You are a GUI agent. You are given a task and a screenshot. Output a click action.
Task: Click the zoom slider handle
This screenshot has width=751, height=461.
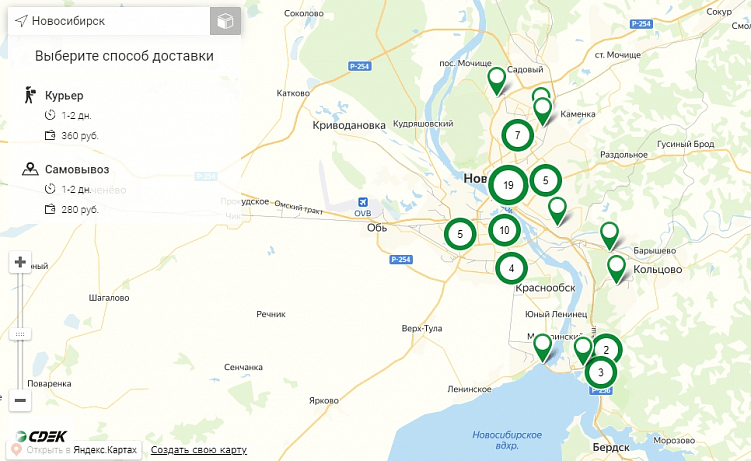click(20, 334)
